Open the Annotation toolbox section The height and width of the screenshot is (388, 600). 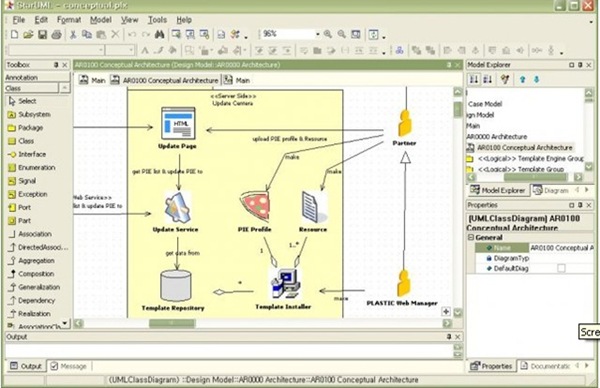[37, 78]
